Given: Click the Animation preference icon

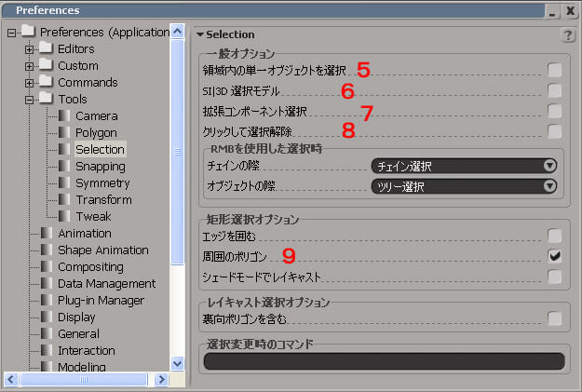Looking at the screenshot, I should click(x=47, y=233).
